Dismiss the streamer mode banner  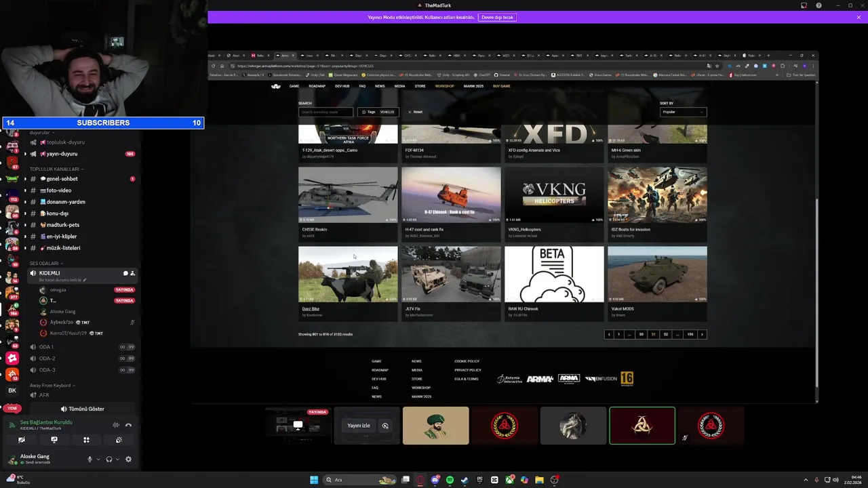coord(859,17)
